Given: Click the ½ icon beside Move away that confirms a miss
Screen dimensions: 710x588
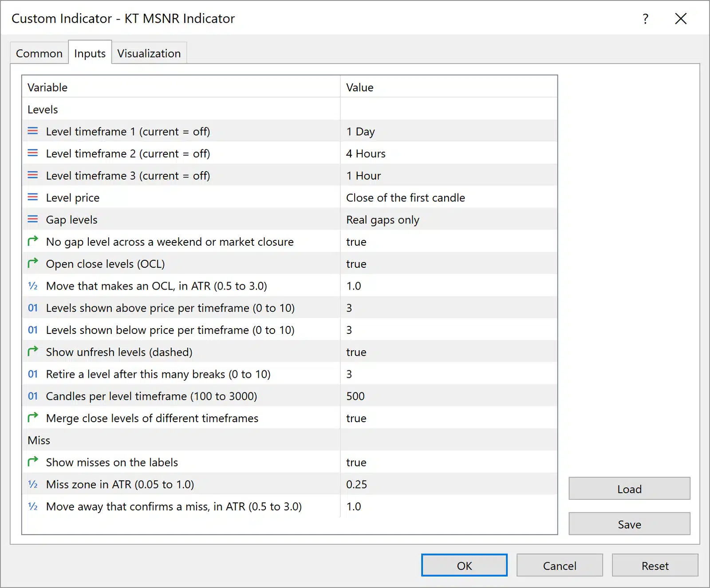Looking at the screenshot, I should pos(33,506).
